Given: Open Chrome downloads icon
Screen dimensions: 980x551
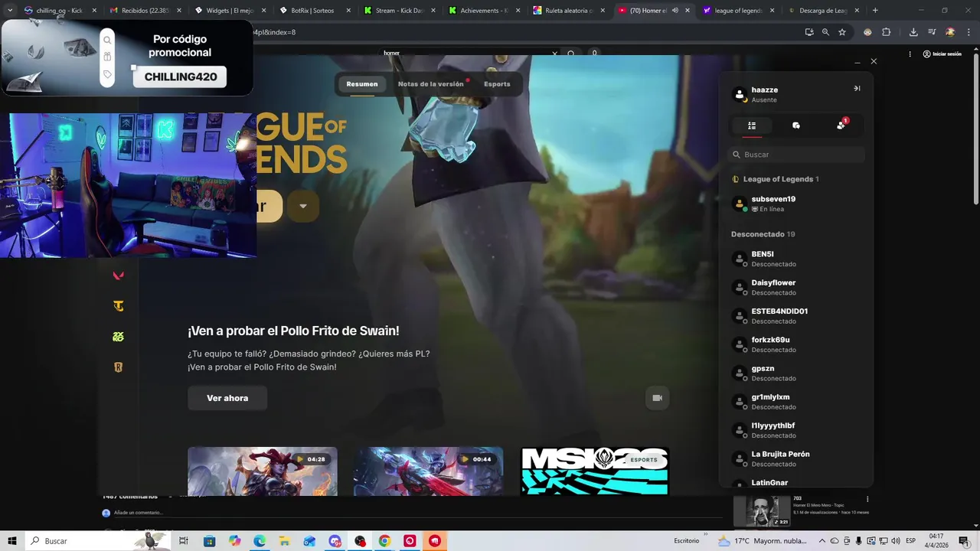Looking at the screenshot, I should click(x=913, y=32).
